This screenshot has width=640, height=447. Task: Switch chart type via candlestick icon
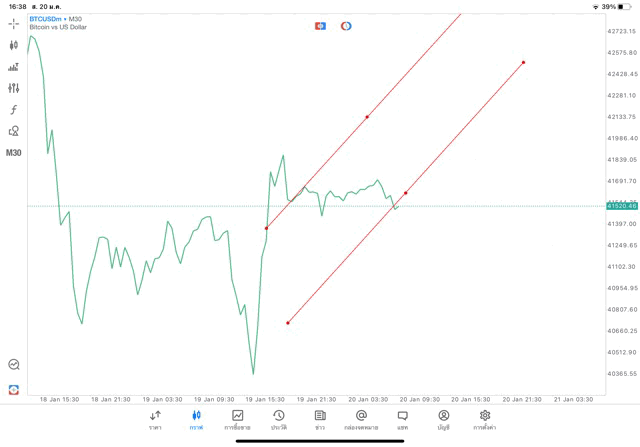click(x=14, y=45)
